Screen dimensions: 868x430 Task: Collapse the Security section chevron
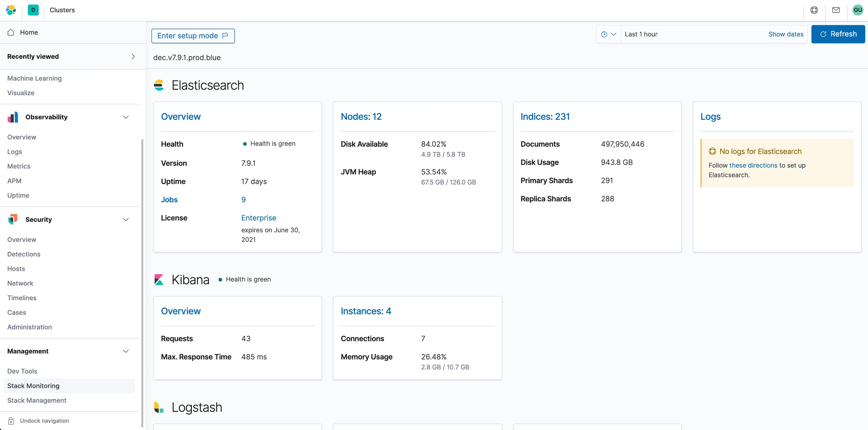[x=126, y=220]
